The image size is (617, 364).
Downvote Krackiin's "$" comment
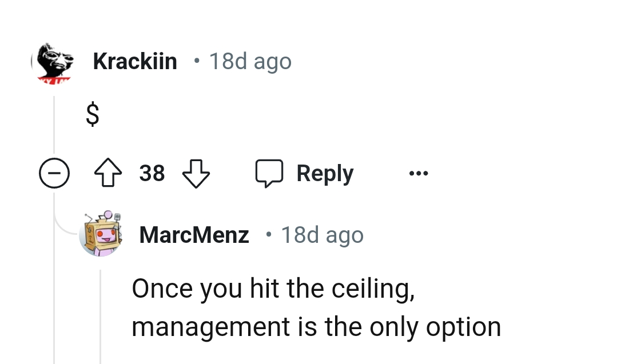[196, 173]
